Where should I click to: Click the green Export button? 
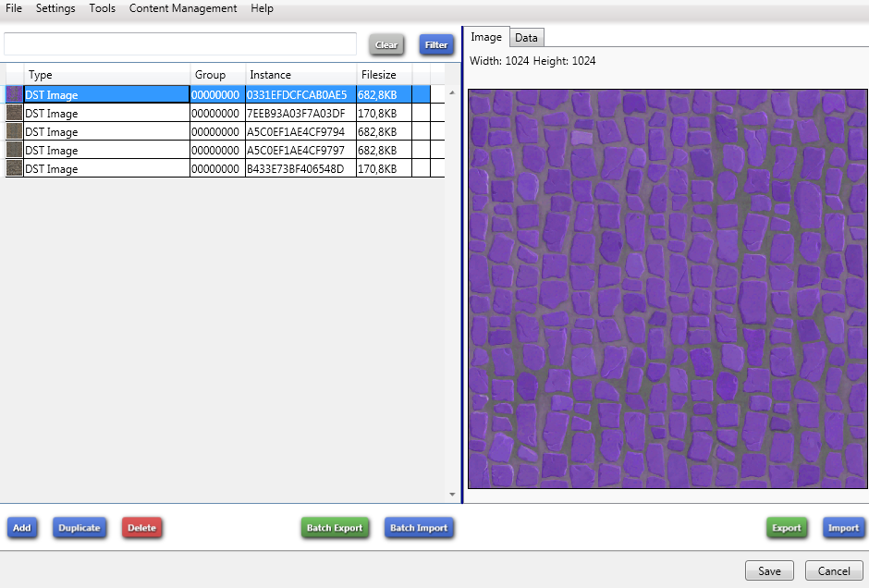tap(787, 528)
